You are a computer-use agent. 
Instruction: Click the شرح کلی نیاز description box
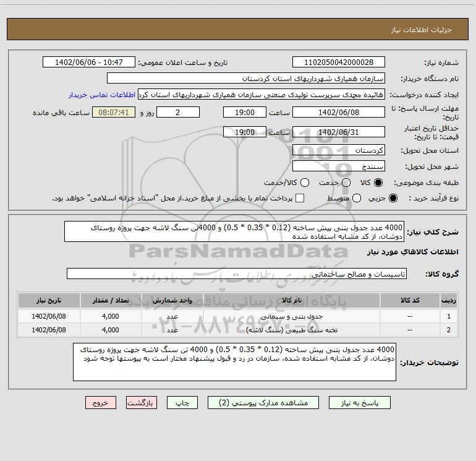234,232
